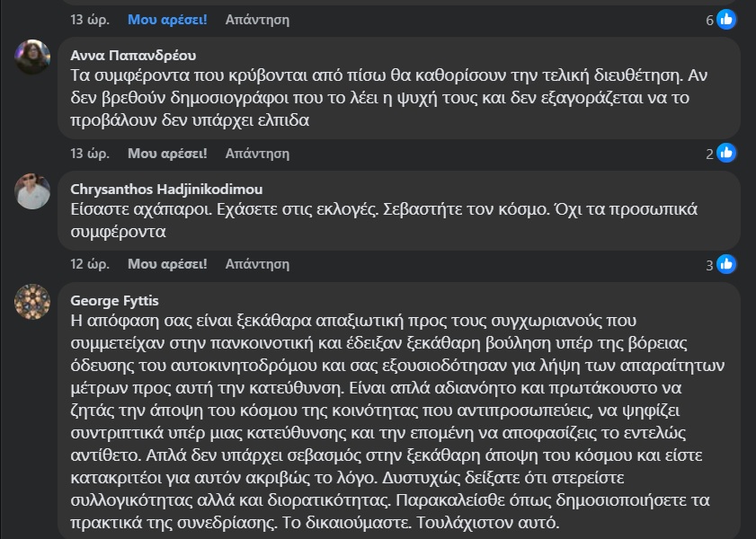Like the topmost comment via Μου αρέσει!
The image size is (756, 539).
point(167,18)
